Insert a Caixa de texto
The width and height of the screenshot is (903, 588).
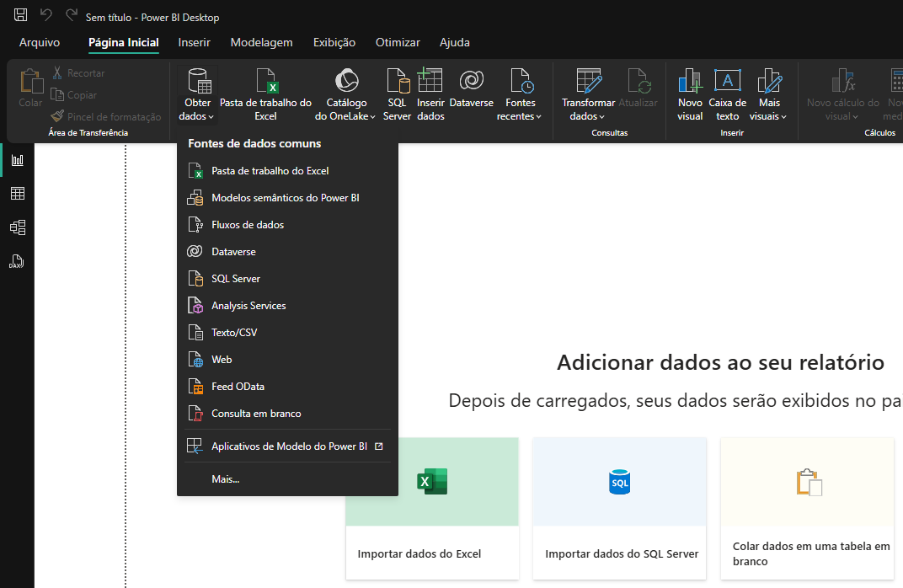pos(727,94)
